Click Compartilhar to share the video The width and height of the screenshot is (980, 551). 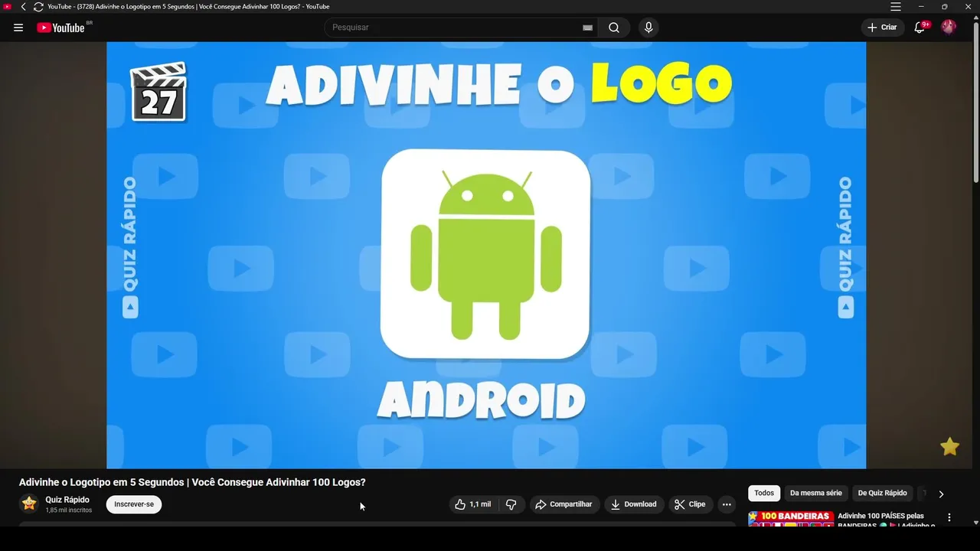click(x=564, y=504)
